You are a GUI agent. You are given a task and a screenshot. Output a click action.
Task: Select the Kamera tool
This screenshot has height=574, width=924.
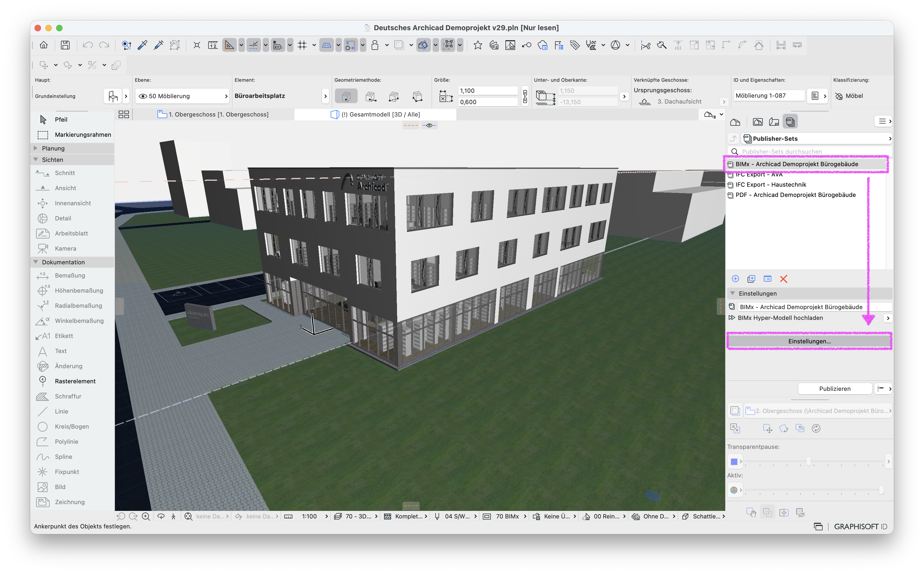click(72, 249)
